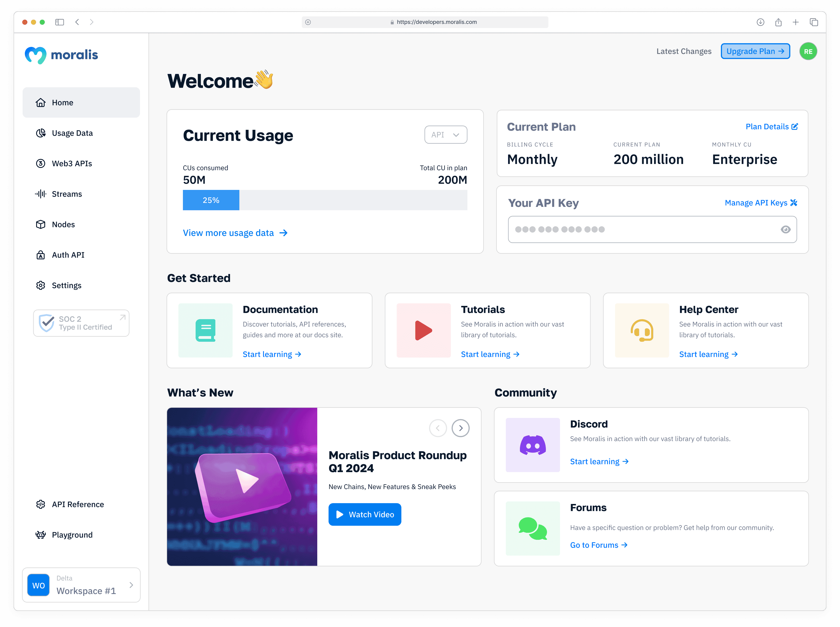The image size is (840, 627).
Task: Click the Moralis heart logo
Action: 35,55
